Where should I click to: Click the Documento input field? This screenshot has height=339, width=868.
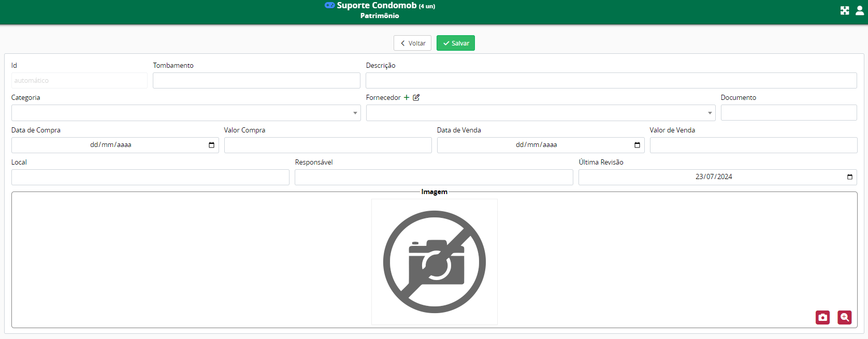[788, 113]
